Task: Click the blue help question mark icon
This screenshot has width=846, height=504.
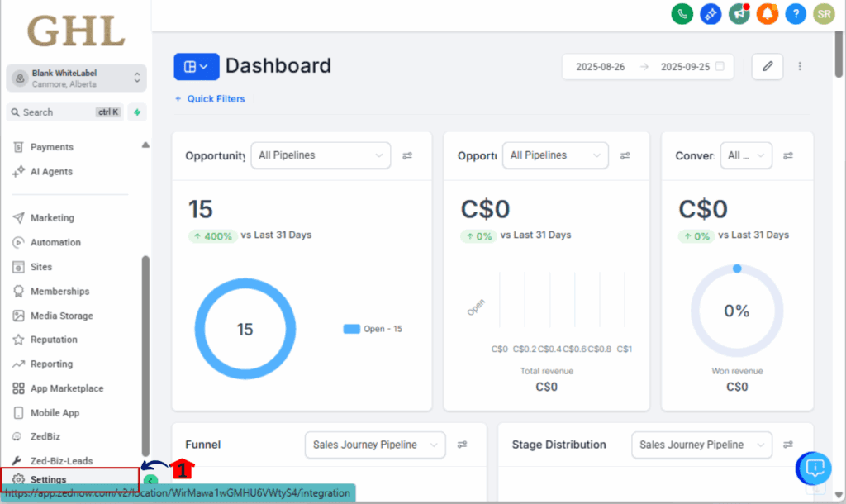Action: (795, 13)
